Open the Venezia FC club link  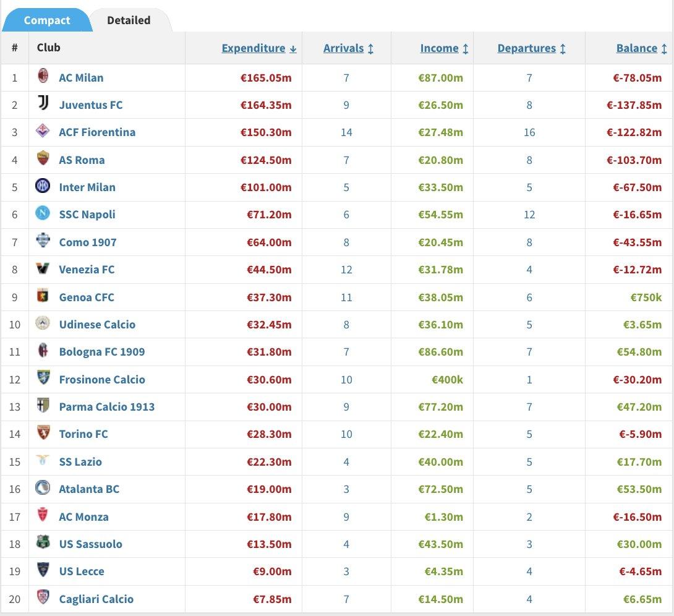tap(87, 270)
